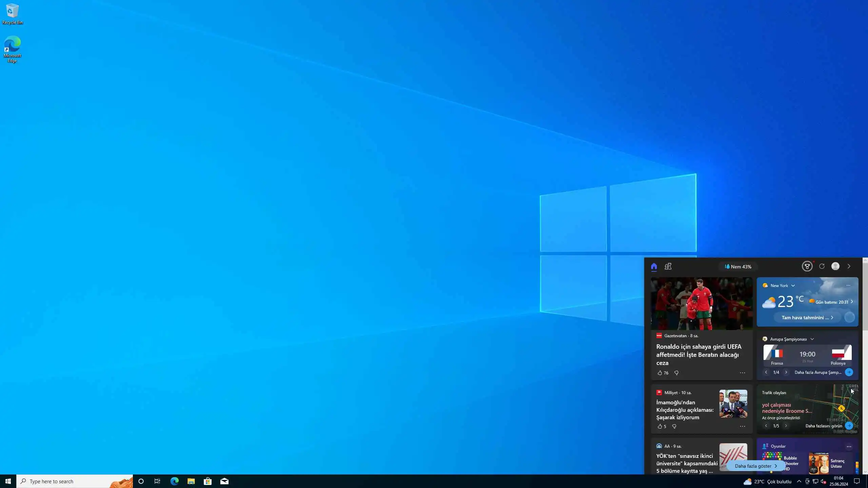Open the Ronaldo article thumbnail image
The image size is (868, 488).
click(701, 304)
